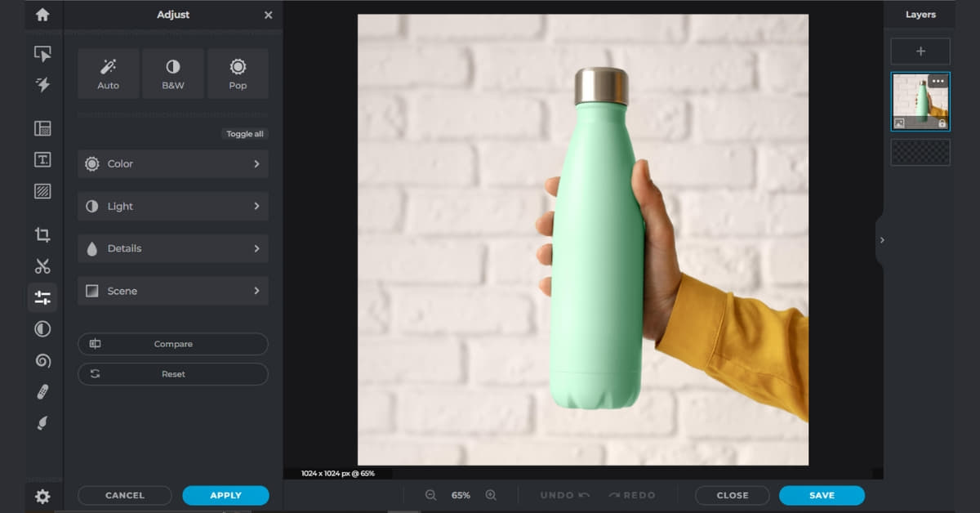980x513 pixels.
Task: Go to the Home screen icon
Action: 42,15
